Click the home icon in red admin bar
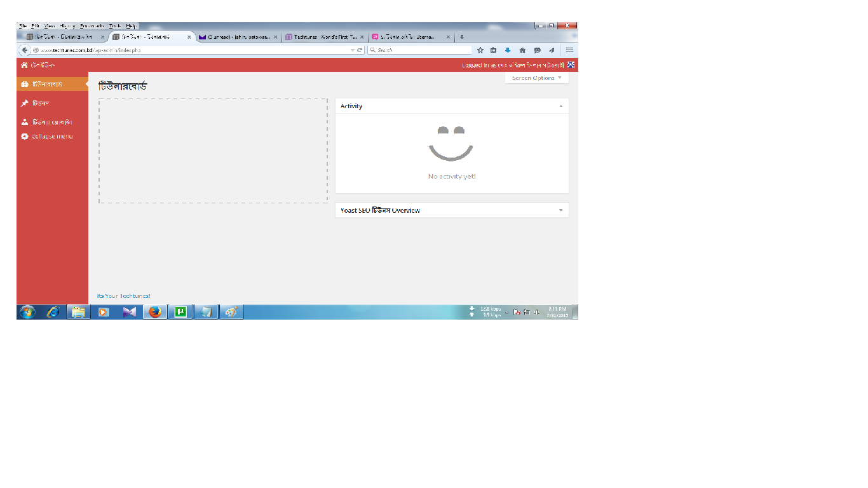 point(24,65)
